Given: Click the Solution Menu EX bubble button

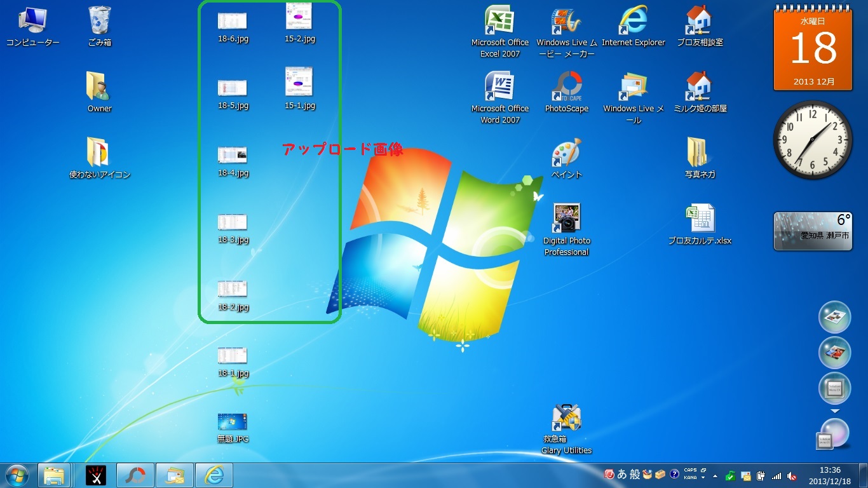Looking at the screenshot, I should [x=834, y=388].
